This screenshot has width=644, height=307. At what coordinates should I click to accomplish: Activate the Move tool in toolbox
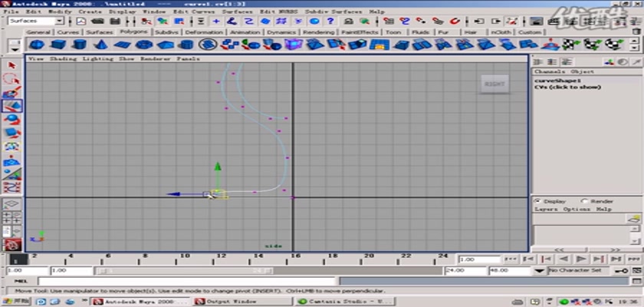(12, 106)
